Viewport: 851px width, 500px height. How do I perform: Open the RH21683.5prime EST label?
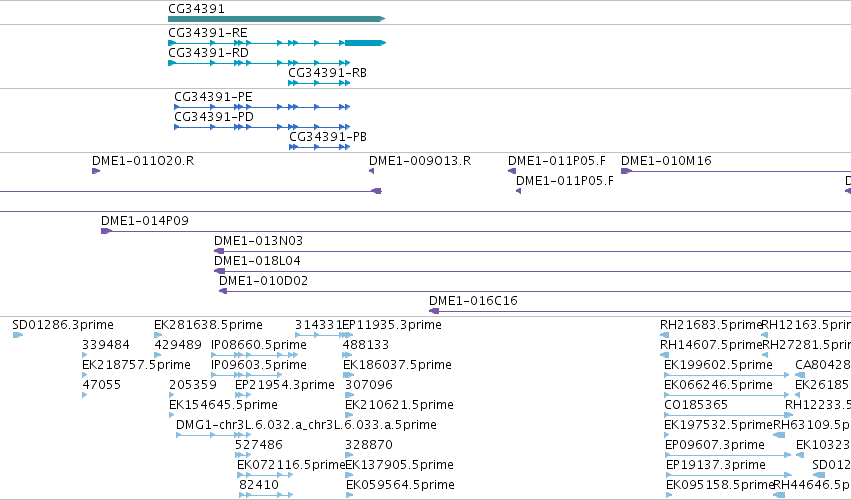[x=711, y=325]
